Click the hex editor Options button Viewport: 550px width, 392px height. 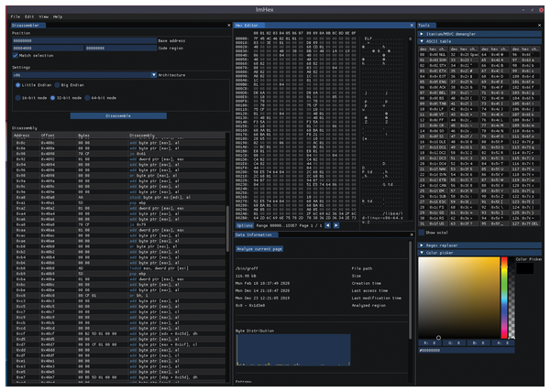pyautogui.click(x=245, y=225)
